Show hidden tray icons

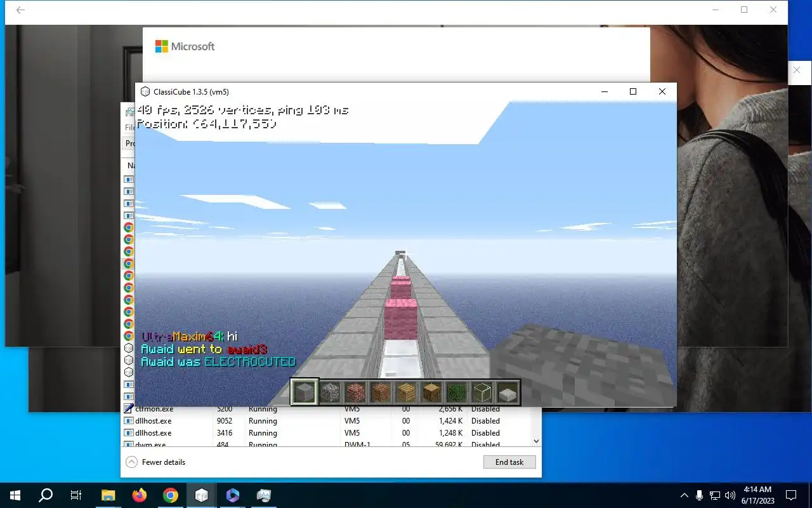pos(684,495)
